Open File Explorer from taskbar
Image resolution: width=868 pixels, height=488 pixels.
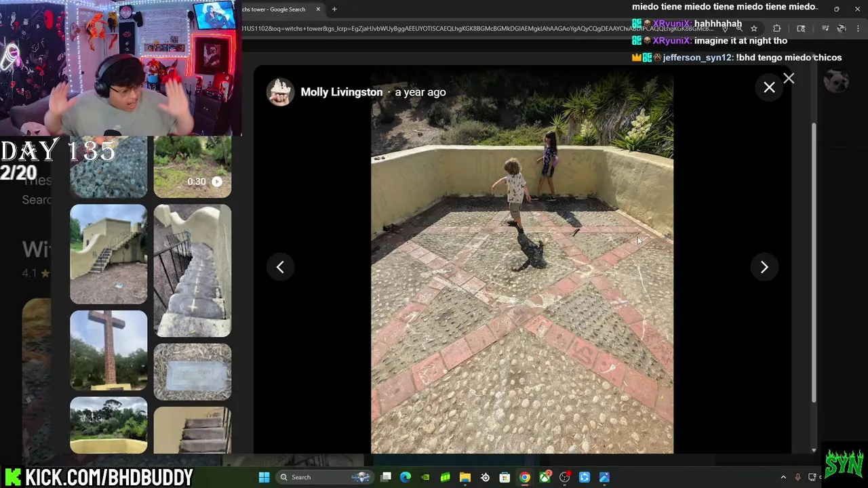coord(465,477)
